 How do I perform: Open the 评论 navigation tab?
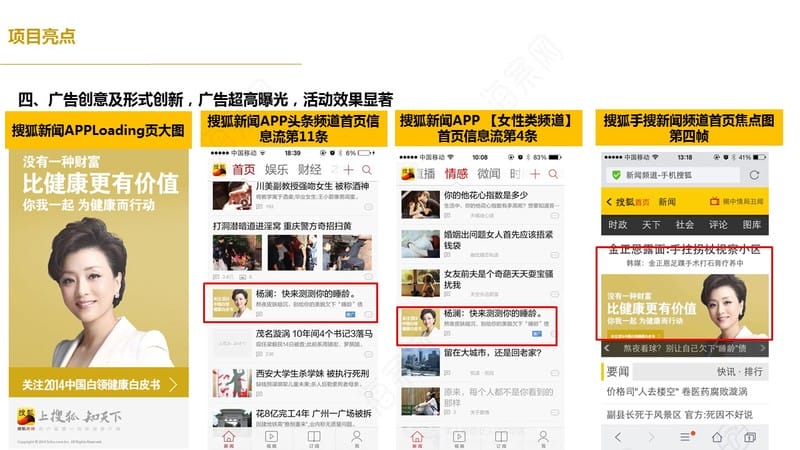718,224
